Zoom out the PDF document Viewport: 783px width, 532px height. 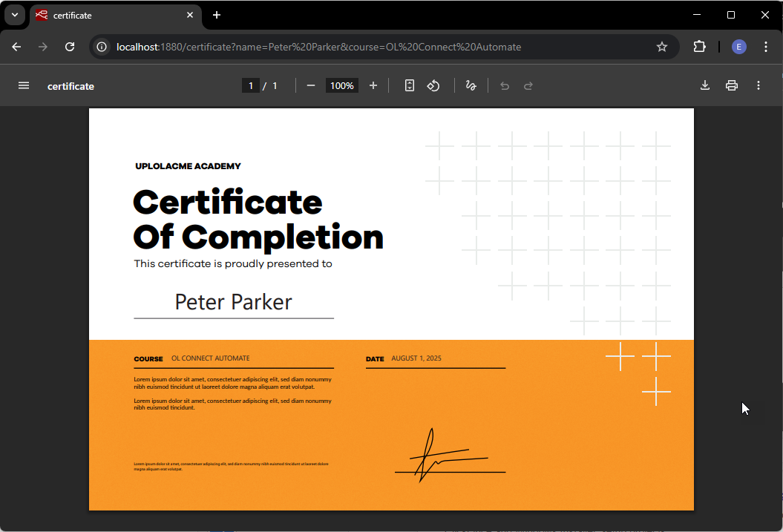311,86
